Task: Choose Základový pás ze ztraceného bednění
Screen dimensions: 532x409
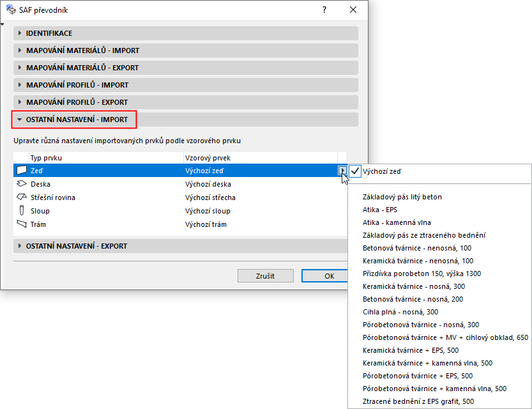Action: click(424, 235)
